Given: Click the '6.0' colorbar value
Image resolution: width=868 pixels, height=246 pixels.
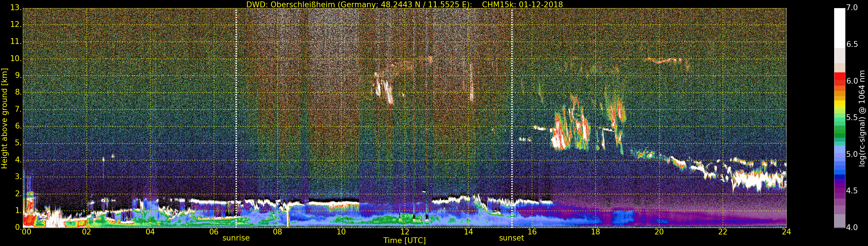Looking at the screenshot, I should (x=852, y=81).
